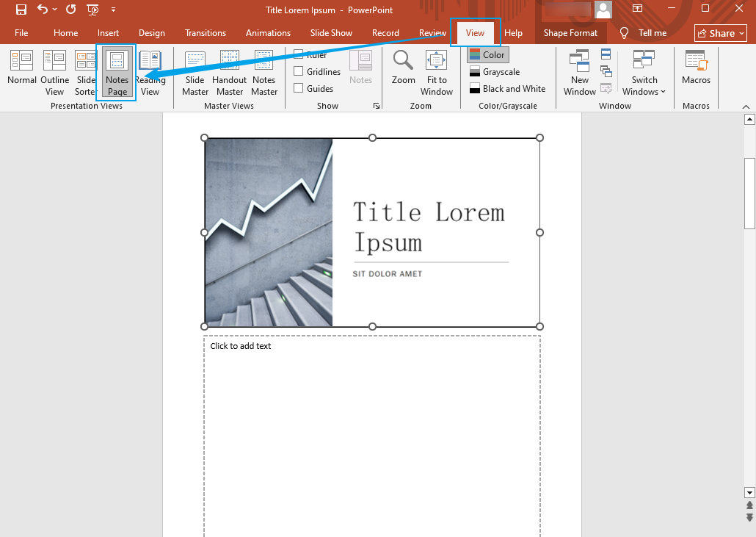Enable the Gridlines checkbox

(299, 71)
